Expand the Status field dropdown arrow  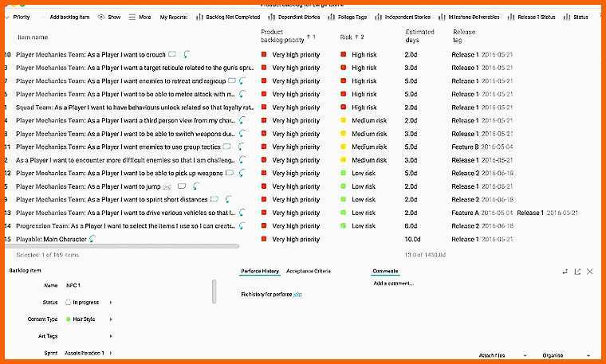click(111, 302)
